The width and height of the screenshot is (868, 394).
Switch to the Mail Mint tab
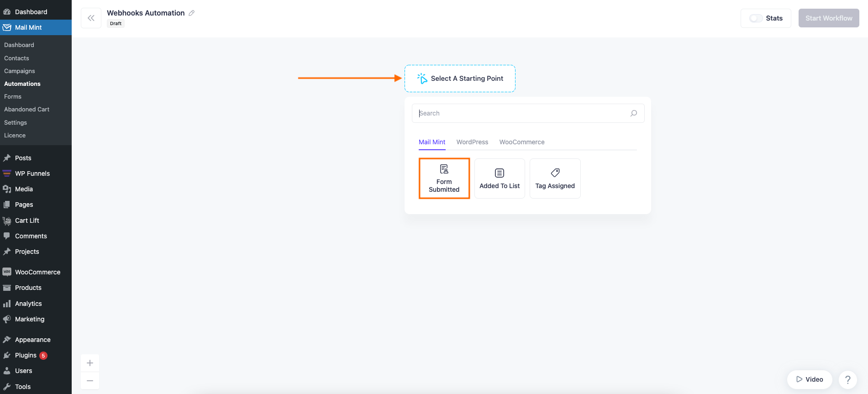432,142
